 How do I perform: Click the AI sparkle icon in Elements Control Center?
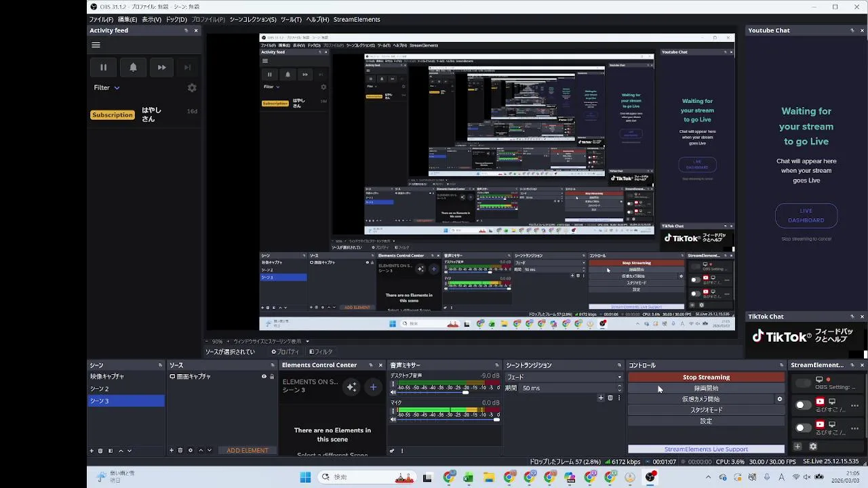(351, 387)
